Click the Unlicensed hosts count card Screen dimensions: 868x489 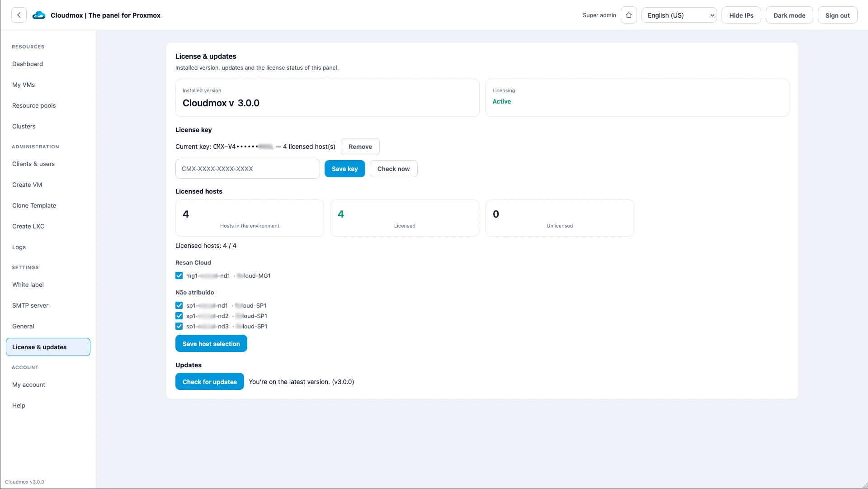pos(560,218)
